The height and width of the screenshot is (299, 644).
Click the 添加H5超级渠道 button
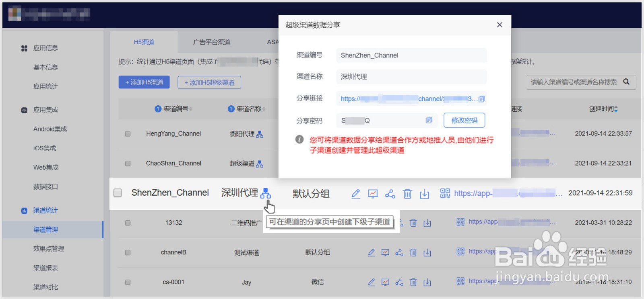209,82
